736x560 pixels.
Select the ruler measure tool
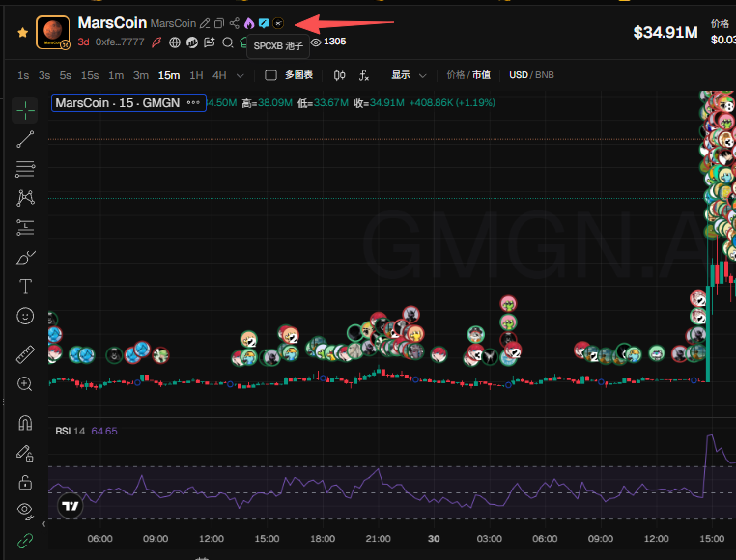(x=25, y=354)
